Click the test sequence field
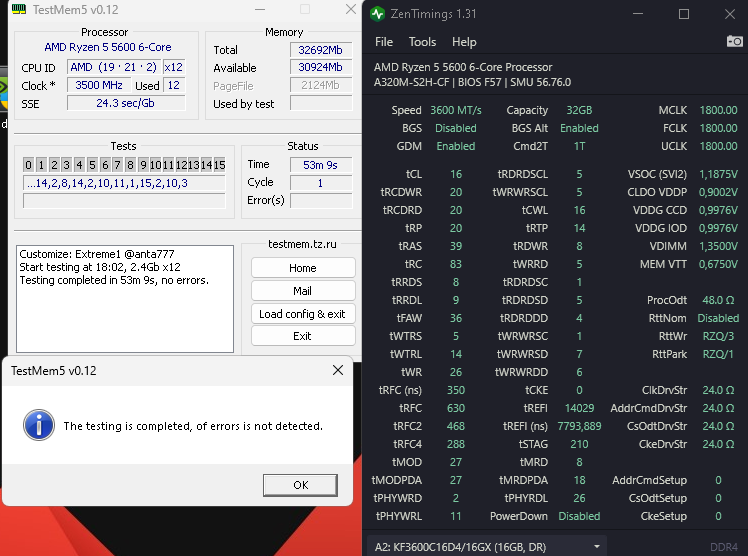Viewport: 748px width, 556px height. [x=124, y=183]
